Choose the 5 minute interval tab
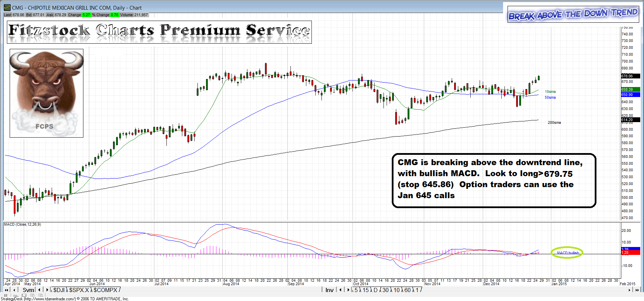This screenshot has height=301, width=644. click(356, 290)
